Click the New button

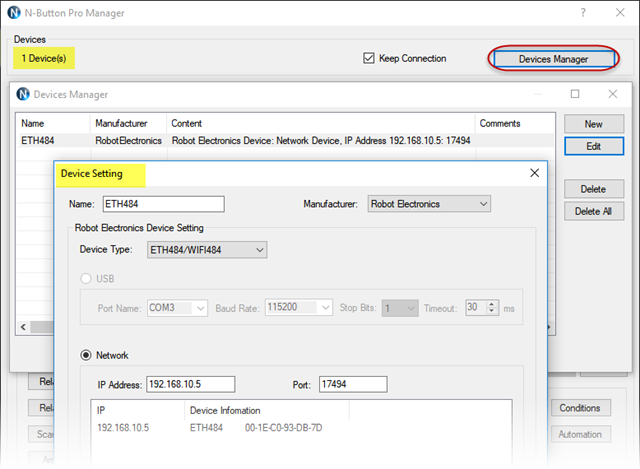point(594,124)
